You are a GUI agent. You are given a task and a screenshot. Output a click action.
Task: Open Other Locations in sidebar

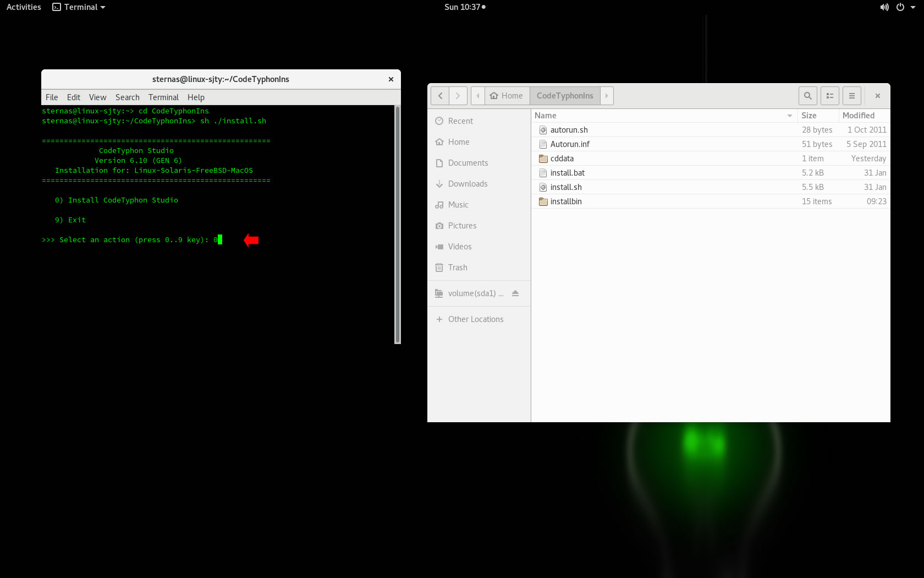point(476,319)
